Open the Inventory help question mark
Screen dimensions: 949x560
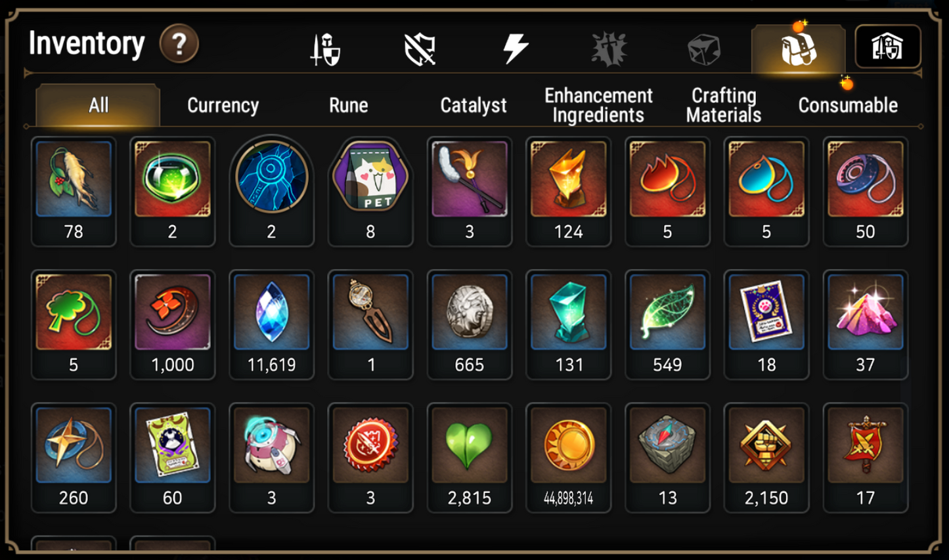[179, 44]
